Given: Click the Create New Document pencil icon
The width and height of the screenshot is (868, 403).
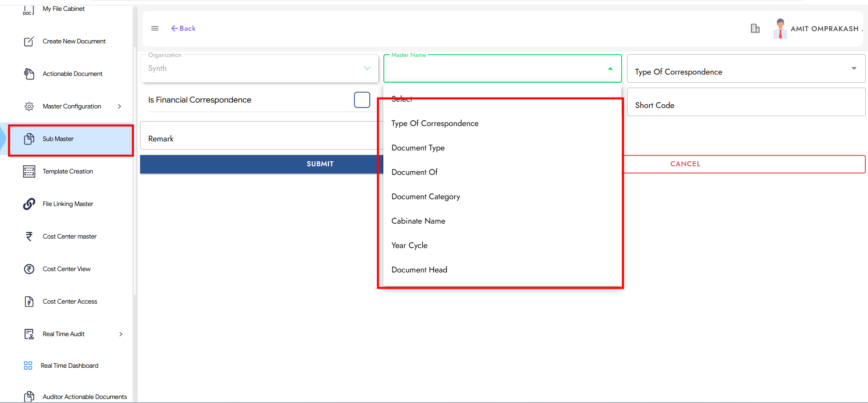Looking at the screenshot, I should (x=29, y=42).
